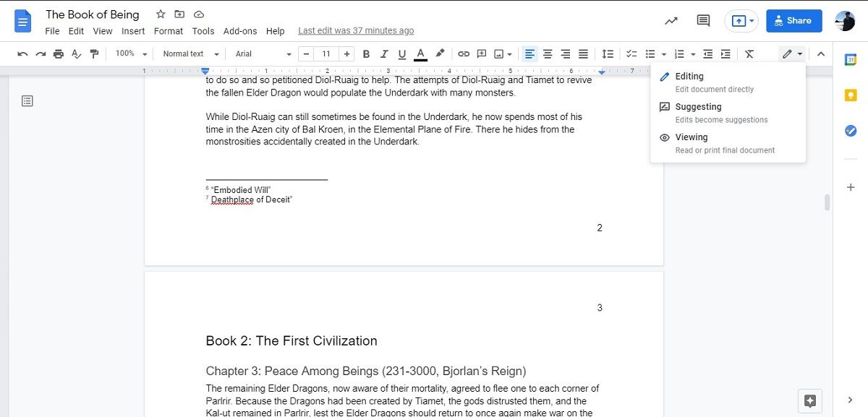
Task: Toggle italic formatting
Action: tap(384, 54)
